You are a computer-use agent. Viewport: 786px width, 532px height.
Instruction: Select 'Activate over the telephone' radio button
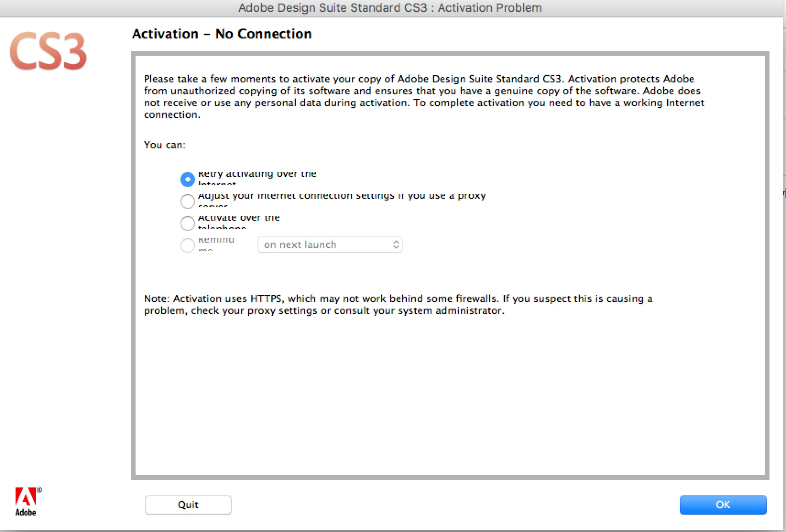coord(187,223)
